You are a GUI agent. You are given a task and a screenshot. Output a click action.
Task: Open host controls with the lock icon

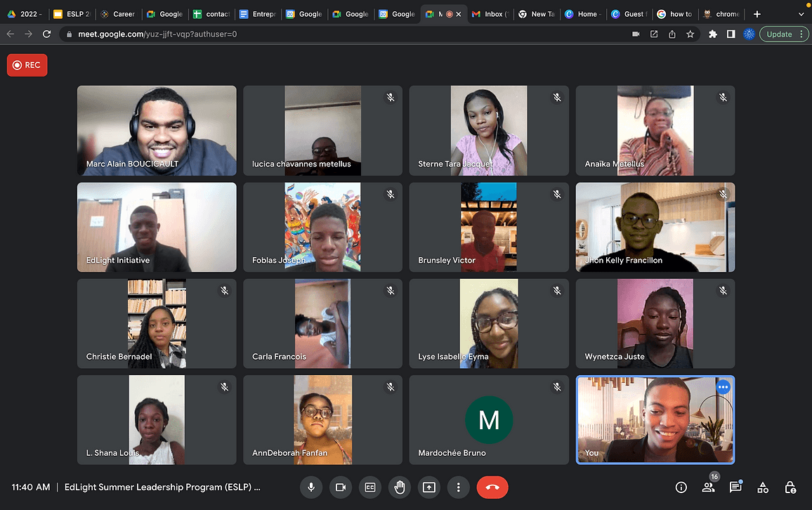(x=790, y=487)
